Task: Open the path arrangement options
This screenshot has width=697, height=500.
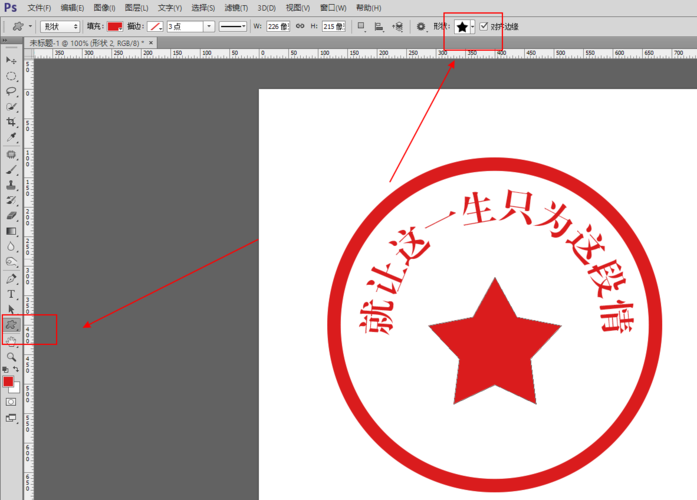Action: point(397,27)
